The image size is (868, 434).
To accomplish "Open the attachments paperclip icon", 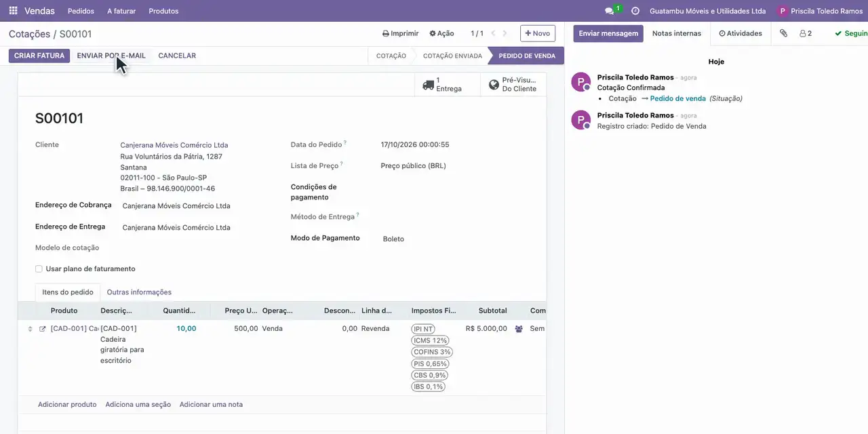I will [x=783, y=33].
